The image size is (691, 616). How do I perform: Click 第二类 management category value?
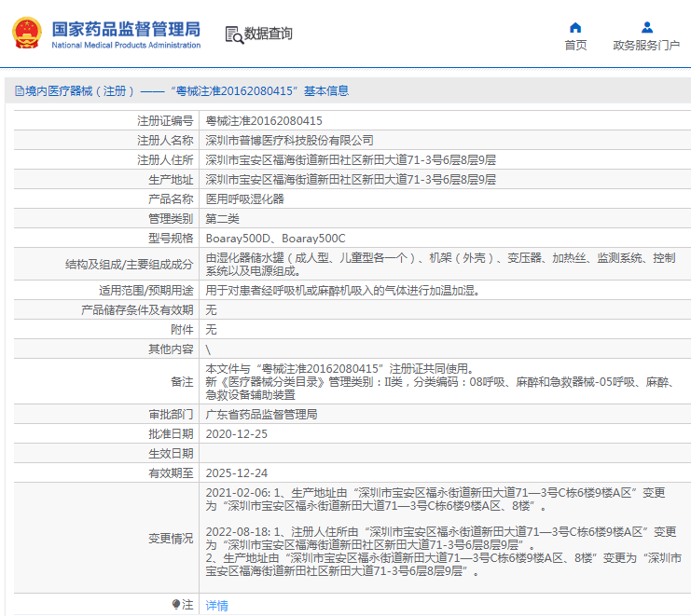(223, 219)
